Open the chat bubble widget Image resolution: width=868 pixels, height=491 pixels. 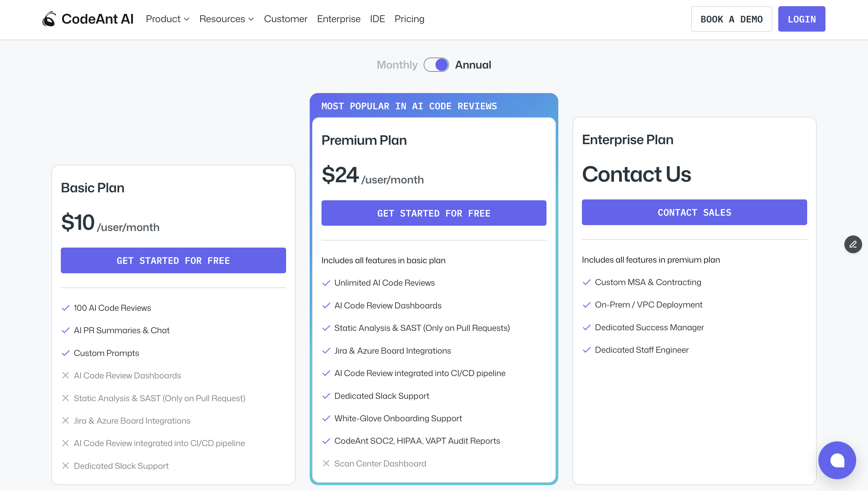(x=837, y=460)
